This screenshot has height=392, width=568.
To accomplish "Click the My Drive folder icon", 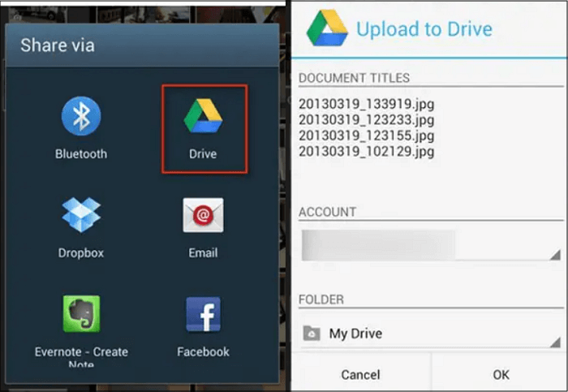I will click(310, 334).
